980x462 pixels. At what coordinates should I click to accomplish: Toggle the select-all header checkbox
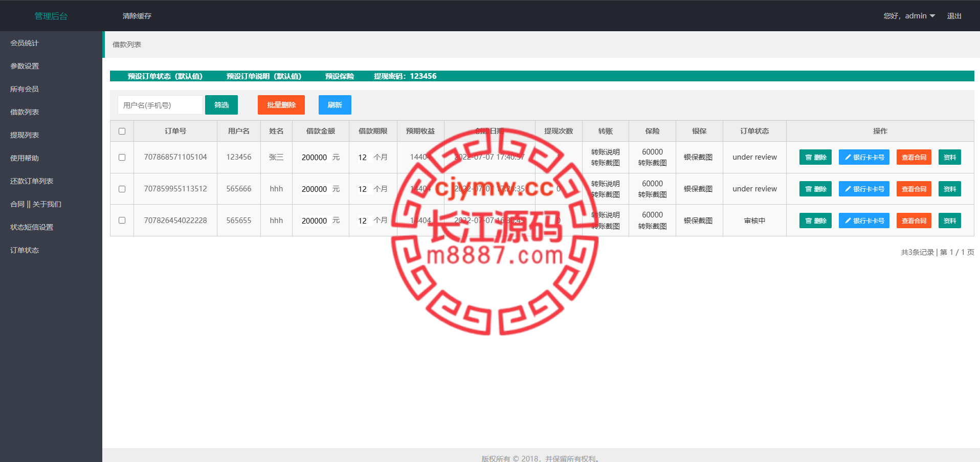click(x=122, y=131)
